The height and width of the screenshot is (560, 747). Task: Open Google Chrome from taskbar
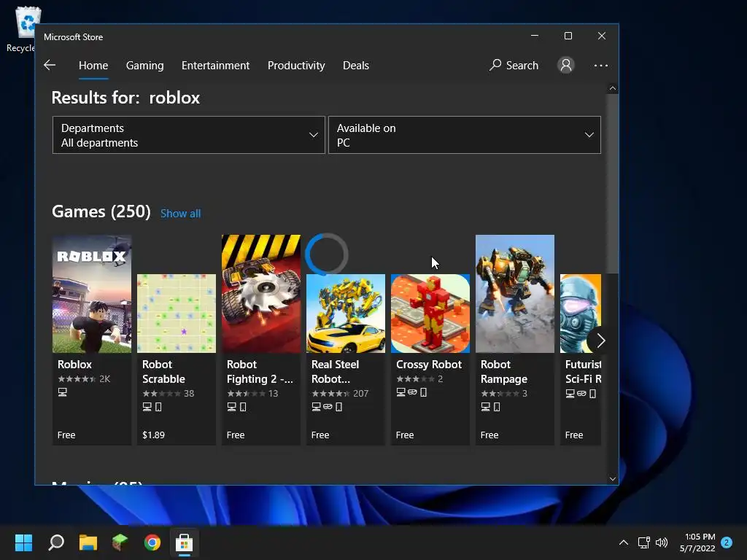[x=152, y=542]
